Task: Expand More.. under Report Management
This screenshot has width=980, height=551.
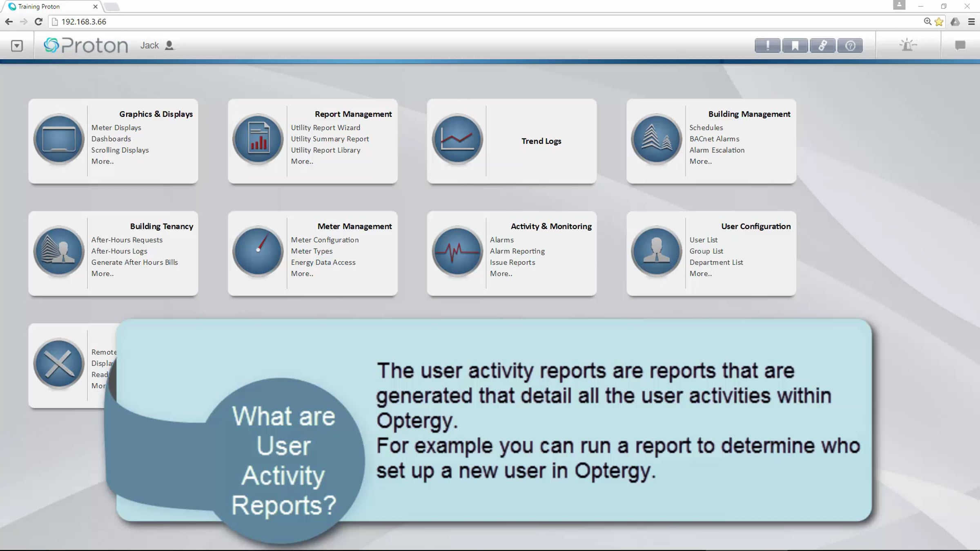Action: pyautogui.click(x=302, y=161)
